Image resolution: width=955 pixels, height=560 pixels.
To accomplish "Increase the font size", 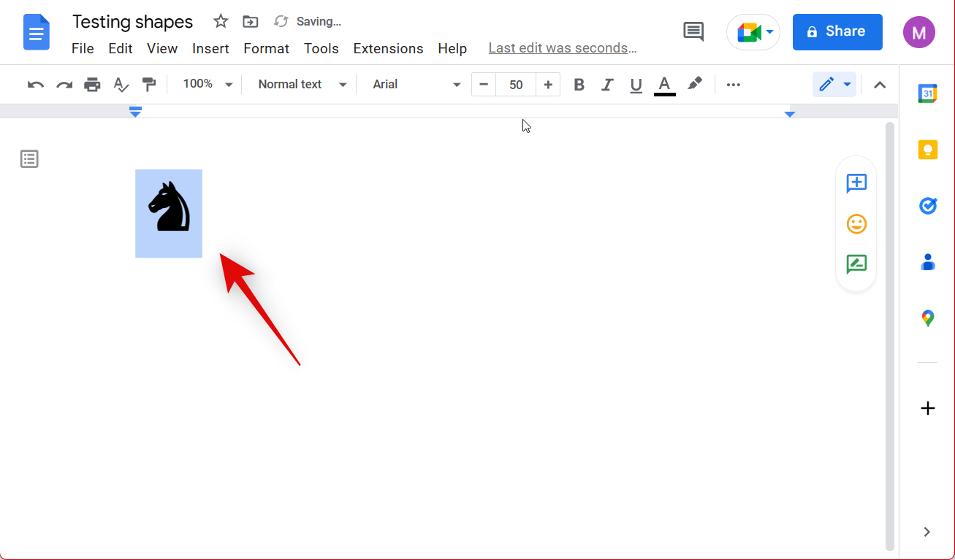I will point(548,85).
